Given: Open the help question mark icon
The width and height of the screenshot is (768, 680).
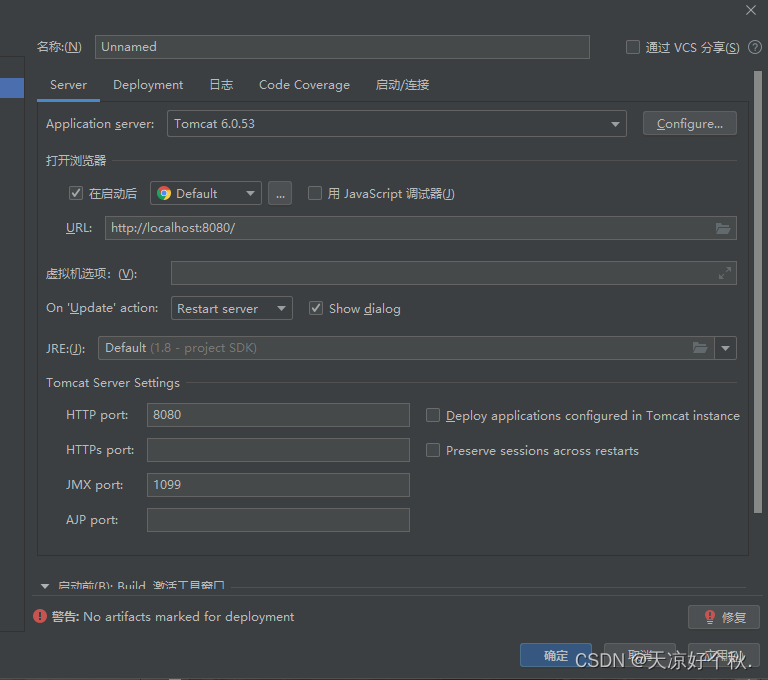Looking at the screenshot, I should 755,47.
